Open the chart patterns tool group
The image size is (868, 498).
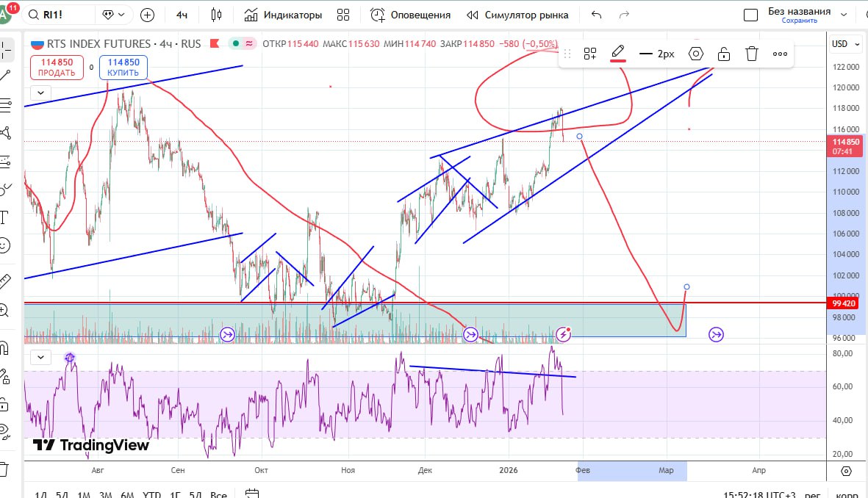(5, 133)
